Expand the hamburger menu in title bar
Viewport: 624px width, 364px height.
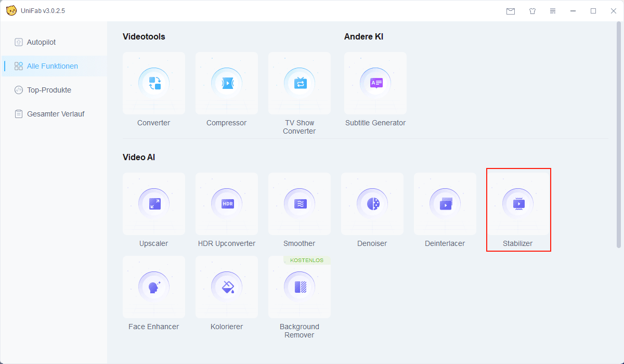(x=553, y=11)
